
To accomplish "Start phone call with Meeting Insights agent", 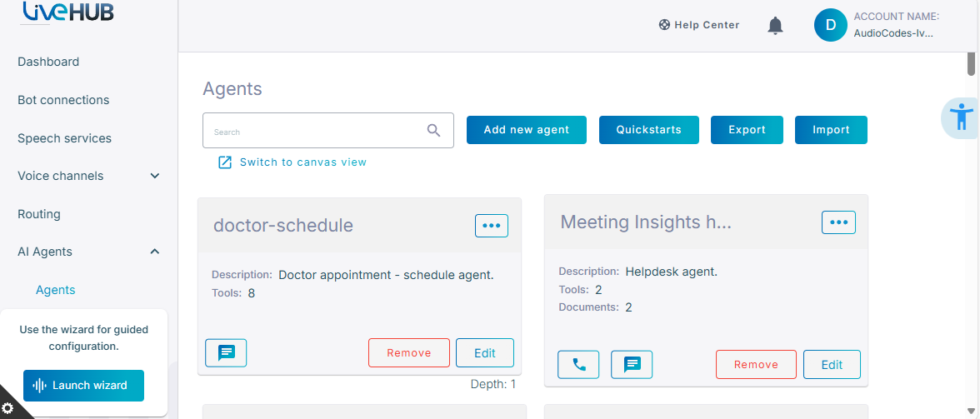I will 578,365.
